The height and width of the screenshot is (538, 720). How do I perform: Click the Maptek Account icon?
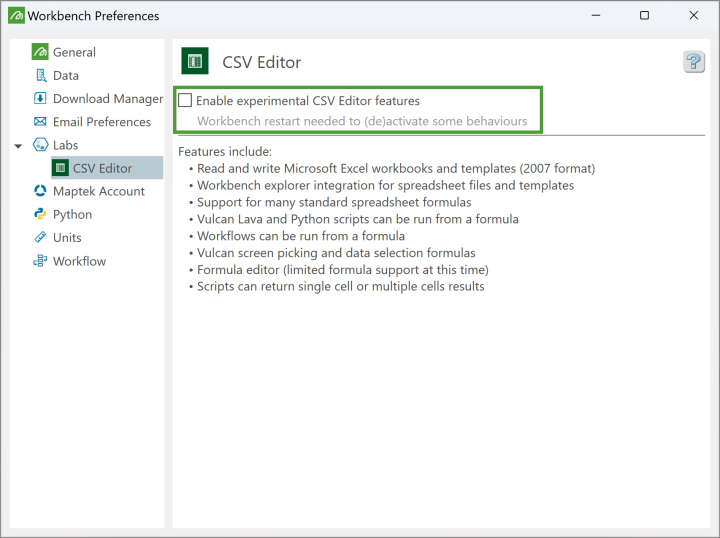click(x=40, y=191)
